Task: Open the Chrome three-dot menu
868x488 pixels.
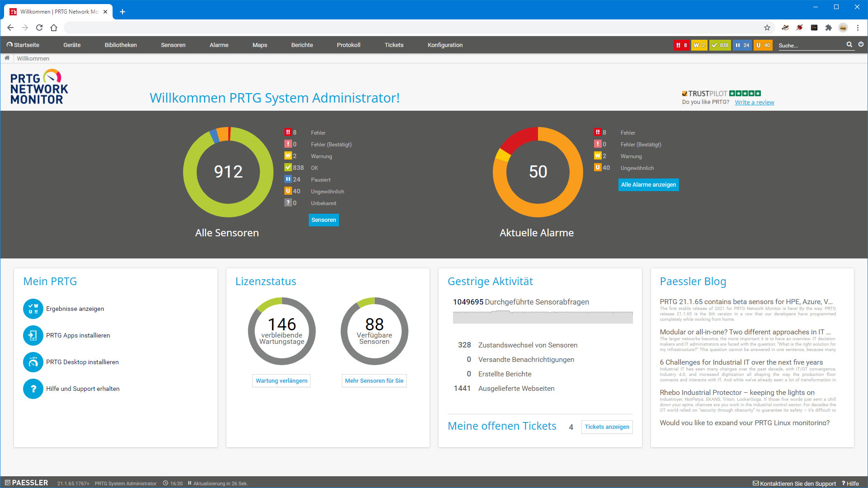Action: click(858, 28)
